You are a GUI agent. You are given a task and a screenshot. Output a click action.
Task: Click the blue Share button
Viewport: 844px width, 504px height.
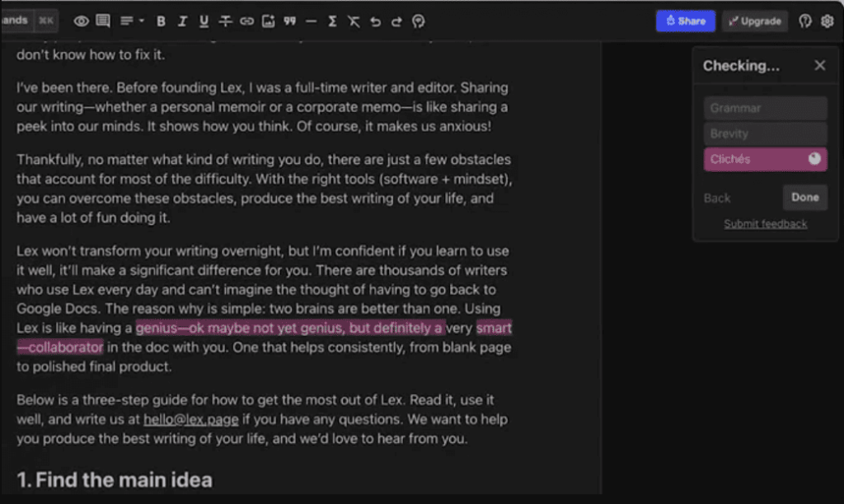coord(685,21)
